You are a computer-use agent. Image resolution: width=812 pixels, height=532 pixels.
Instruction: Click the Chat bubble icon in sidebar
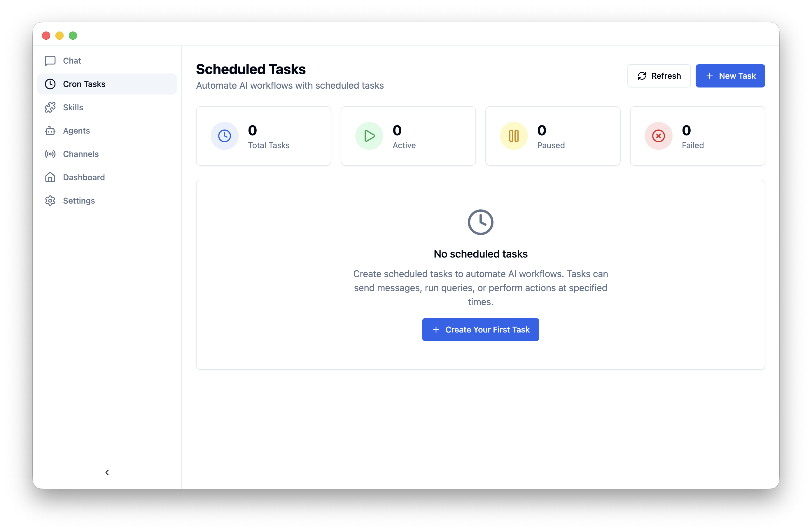(x=50, y=60)
